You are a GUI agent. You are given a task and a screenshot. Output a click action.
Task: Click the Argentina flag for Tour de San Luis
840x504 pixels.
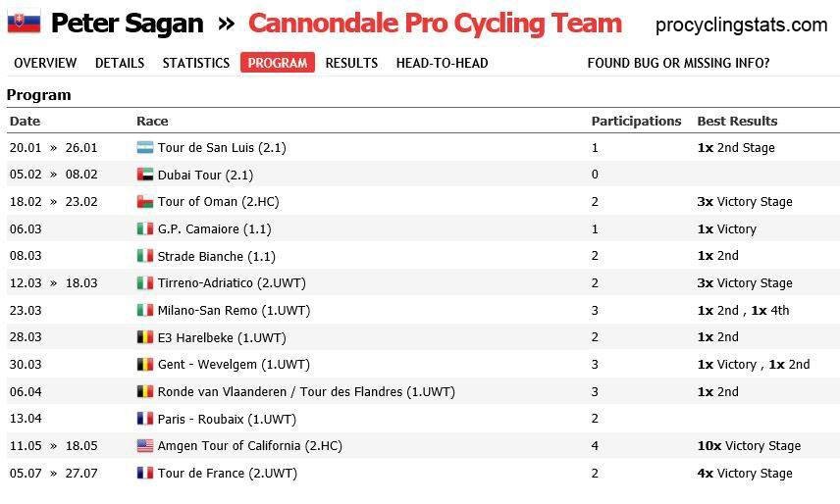pos(145,148)
